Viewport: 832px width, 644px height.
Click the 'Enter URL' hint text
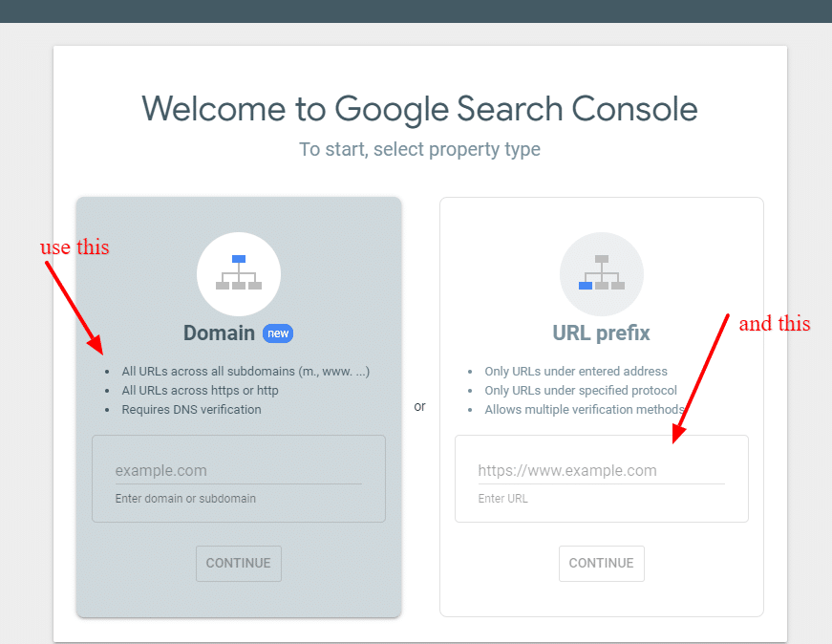(x=503, y=499)
